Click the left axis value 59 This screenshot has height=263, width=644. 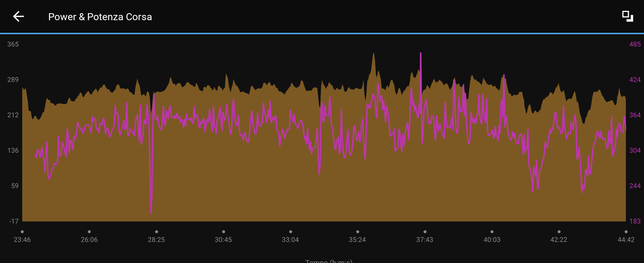[x=15, y=186]
